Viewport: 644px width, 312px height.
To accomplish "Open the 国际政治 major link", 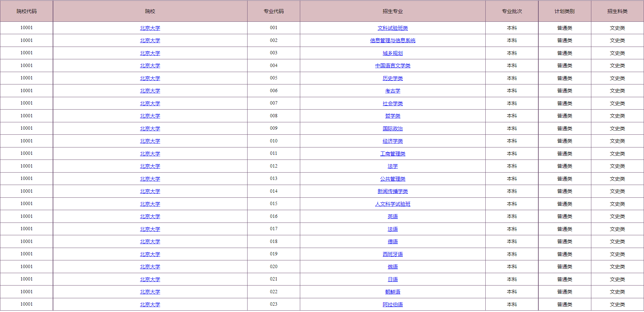I will (392, 129).
